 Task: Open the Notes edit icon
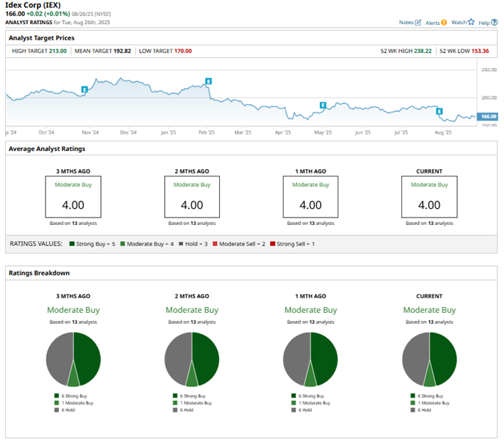tap(418, 23)
